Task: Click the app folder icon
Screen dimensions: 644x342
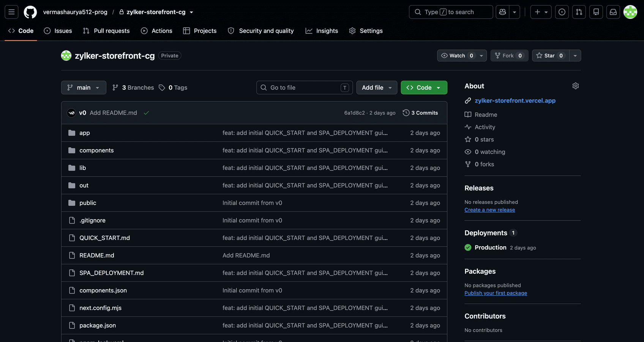Action: click(x=72, y=133)
